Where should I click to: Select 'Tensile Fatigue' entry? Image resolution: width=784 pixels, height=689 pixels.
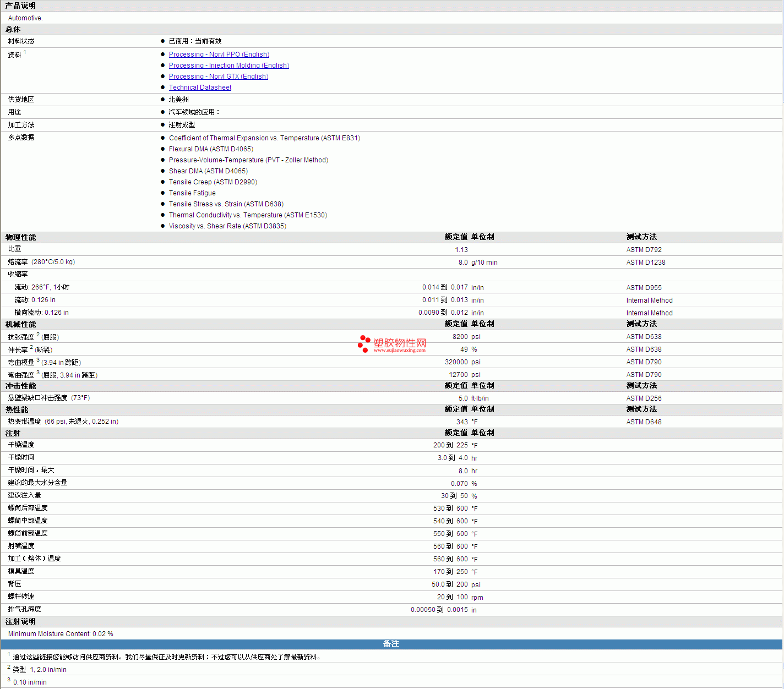[192, 193]
